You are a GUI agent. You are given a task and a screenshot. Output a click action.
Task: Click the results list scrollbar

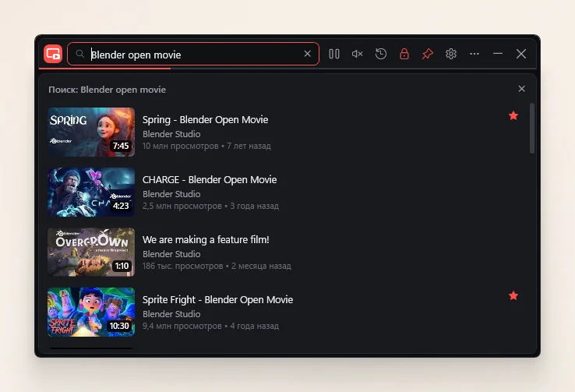coord(532,129)
